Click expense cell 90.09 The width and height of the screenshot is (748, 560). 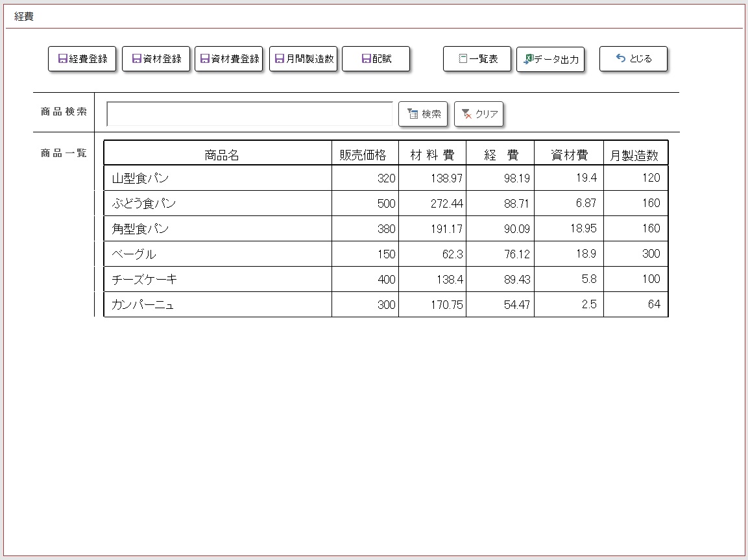(500, 228)
